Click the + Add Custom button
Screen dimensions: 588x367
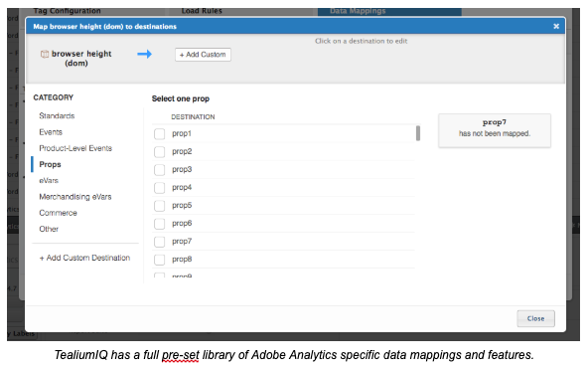point(203,55)
